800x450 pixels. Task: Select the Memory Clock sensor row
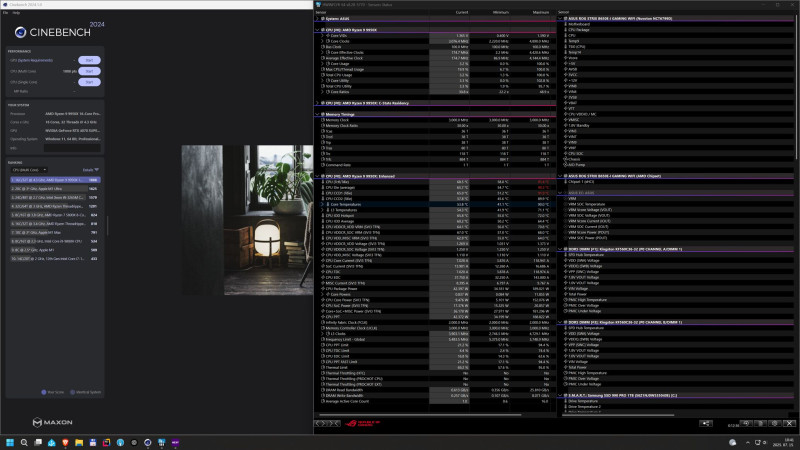tap(435, 120)
